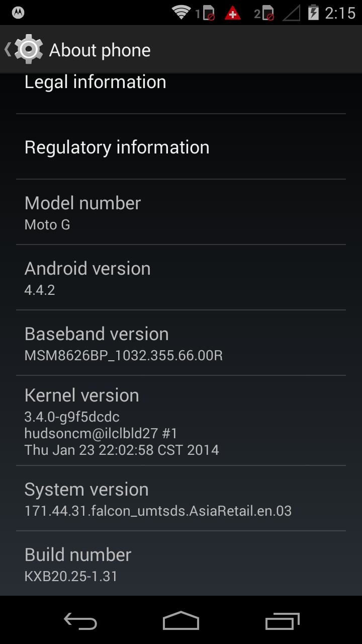Tap the System version entry
This screenshot has height=644, width=362.
click(x=181, y=499)
